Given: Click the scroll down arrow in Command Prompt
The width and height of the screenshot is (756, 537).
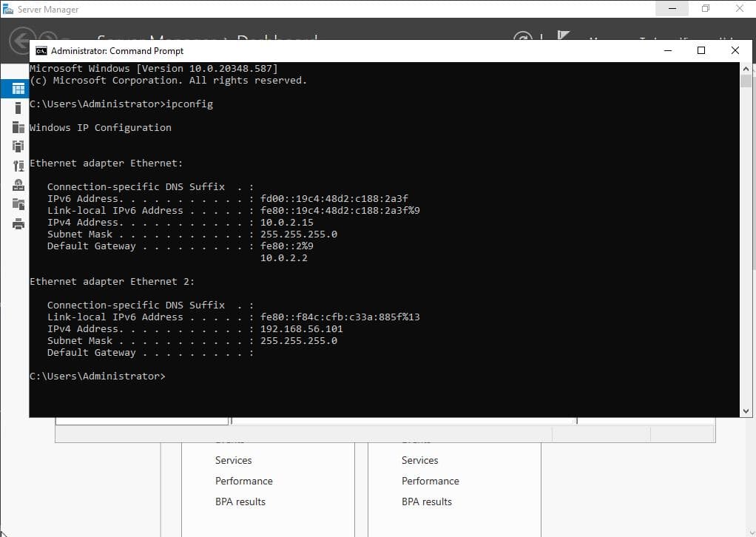Looking at the screenshot, I should point(746,411).
